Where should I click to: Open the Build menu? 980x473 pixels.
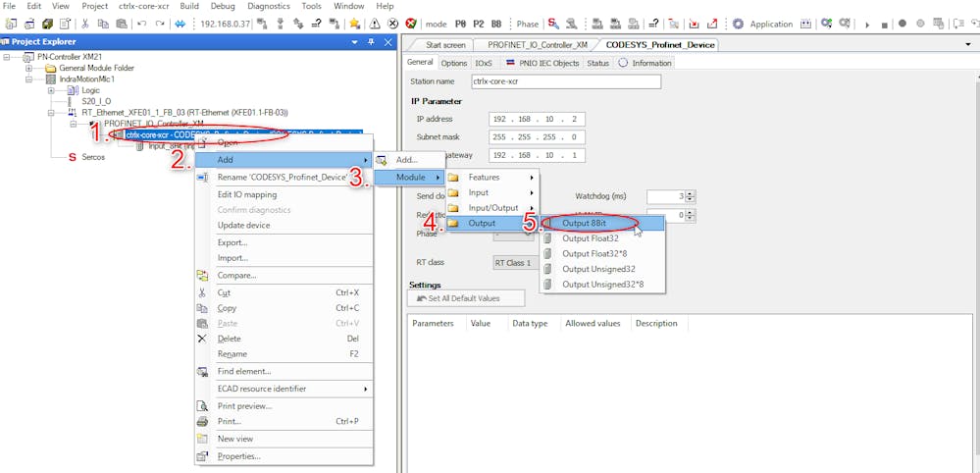(x=189, y=6)
